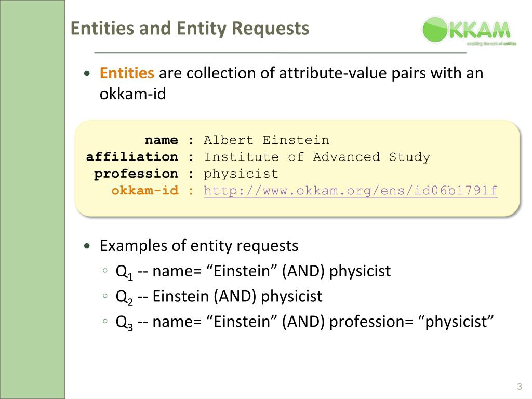The height and width of the screenshot is (399, 532).
Task: Click the slide title Entities and Entity Requests
Action: [190, 28]
